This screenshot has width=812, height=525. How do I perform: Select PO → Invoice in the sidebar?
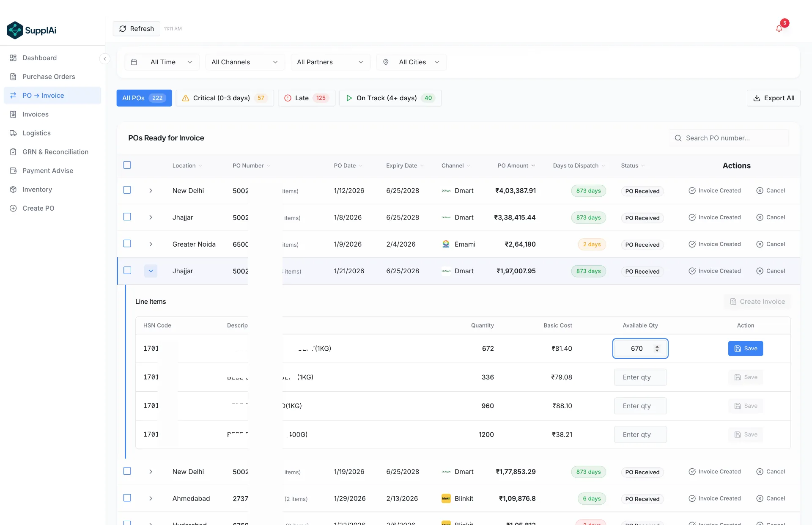pyautogui.click(x=52, y=96)
